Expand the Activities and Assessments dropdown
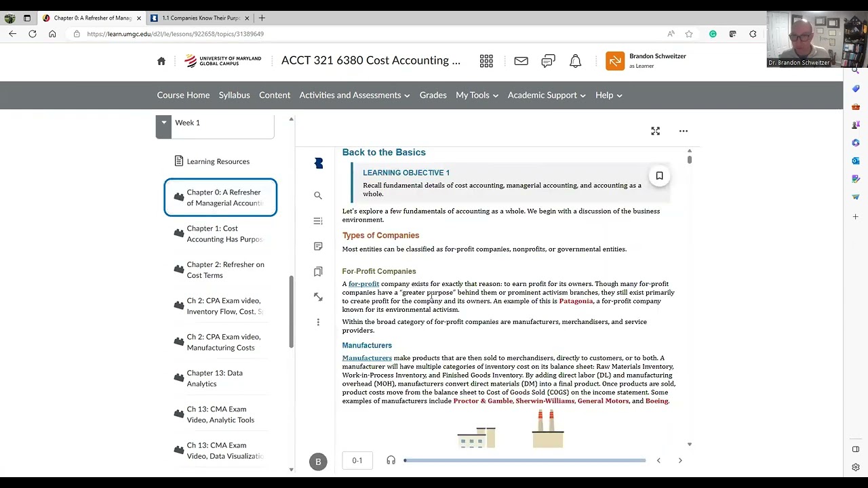The width and height of the screenshot is (868, 488). click(355, 96)
